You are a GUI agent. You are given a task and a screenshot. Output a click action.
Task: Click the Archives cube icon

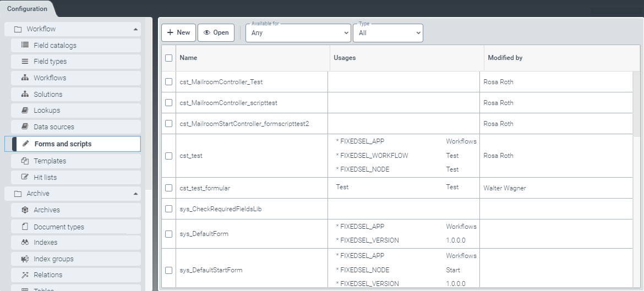pos(25,210)
